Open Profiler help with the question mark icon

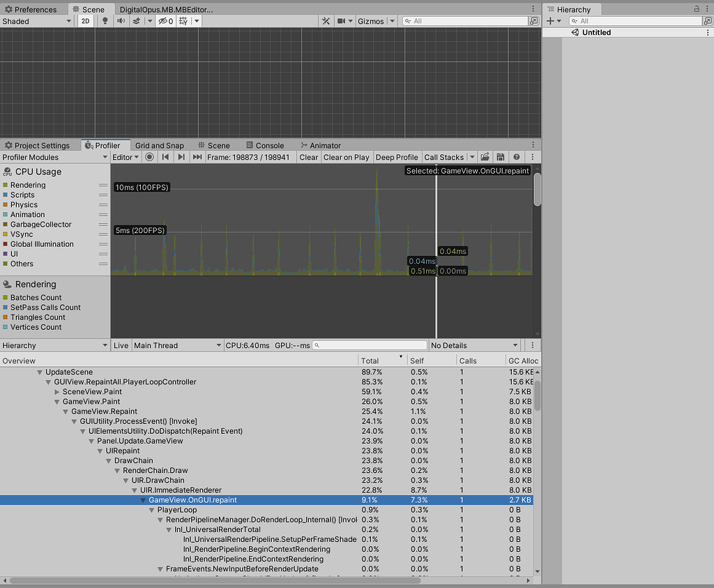[x=516, y=157]
